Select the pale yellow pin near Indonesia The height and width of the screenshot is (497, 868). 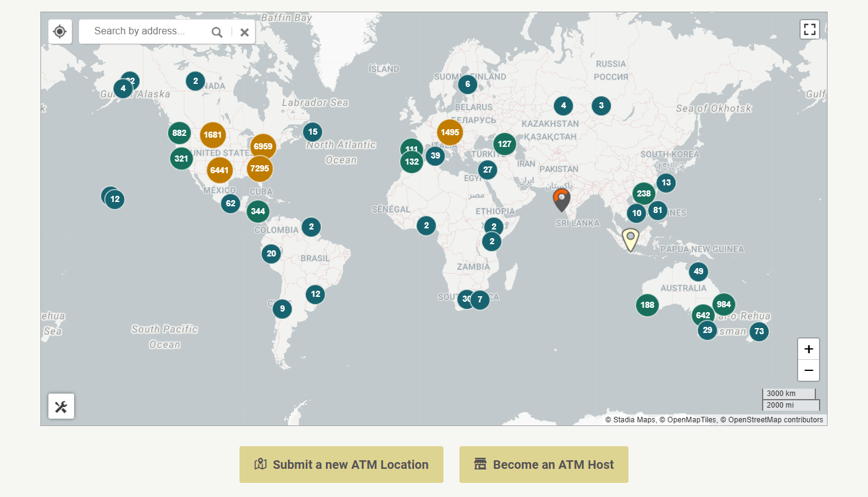pos(630,239)
